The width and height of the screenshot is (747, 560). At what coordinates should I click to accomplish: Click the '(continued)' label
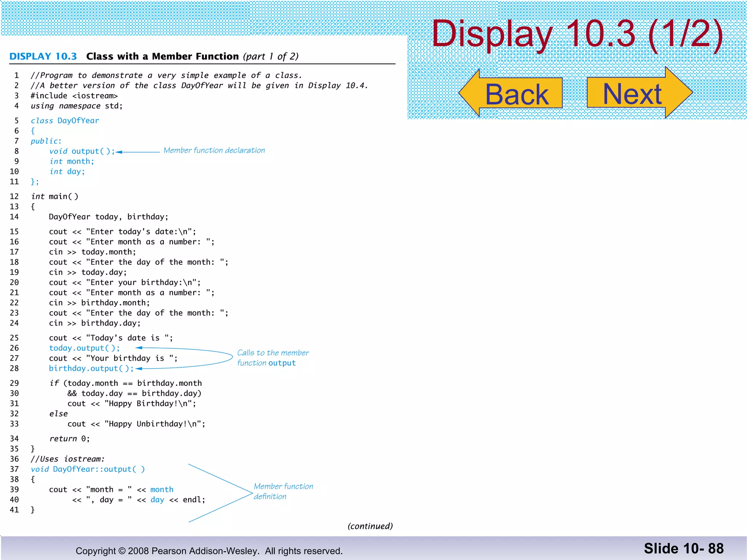coord(370,526)
